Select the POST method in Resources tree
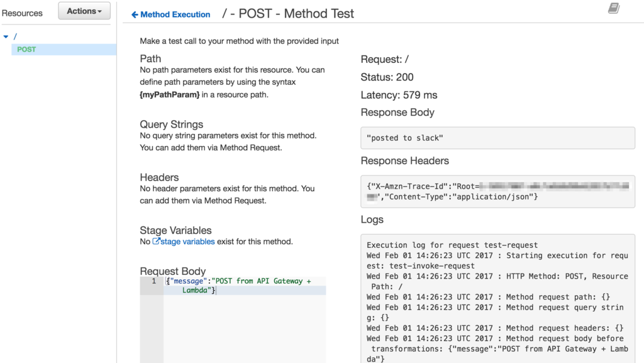644x363 pixels. pyautogui.click(x=26, y=49)
